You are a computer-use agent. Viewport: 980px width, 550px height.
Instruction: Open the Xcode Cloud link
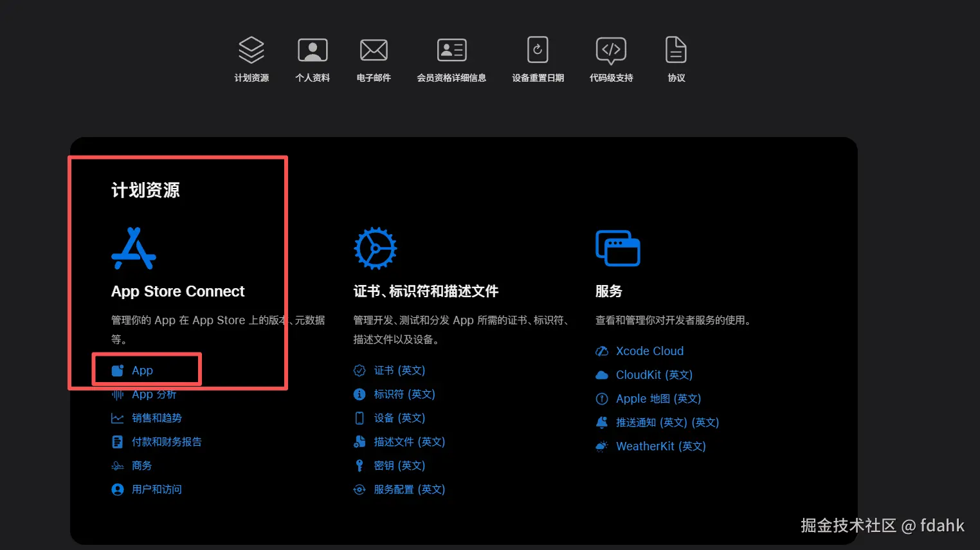coord(649,351)
